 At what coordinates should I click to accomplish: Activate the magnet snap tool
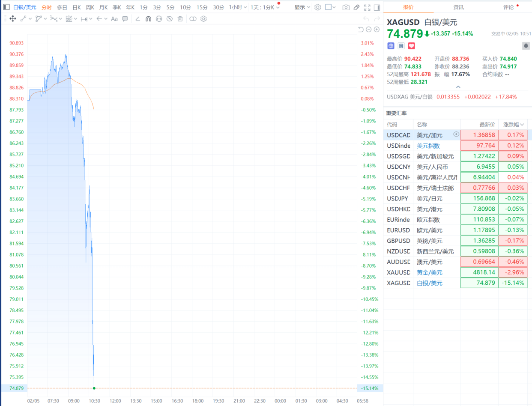[148, 19]
